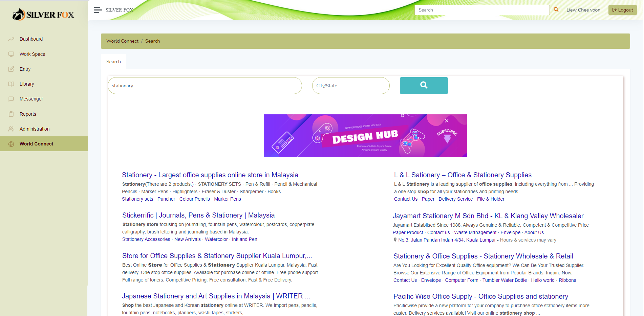Open Stickerrific Journals, Pens result
Viewport: 644px width, 316px height.
(x=198, y=215)
